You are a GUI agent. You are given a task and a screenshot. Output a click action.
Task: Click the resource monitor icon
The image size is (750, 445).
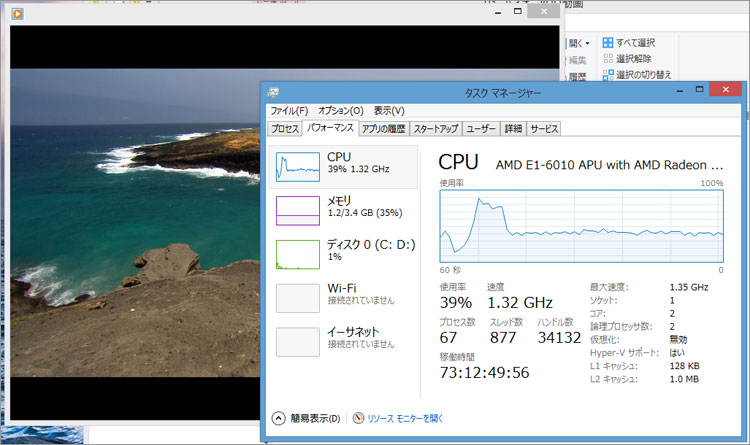358,418
